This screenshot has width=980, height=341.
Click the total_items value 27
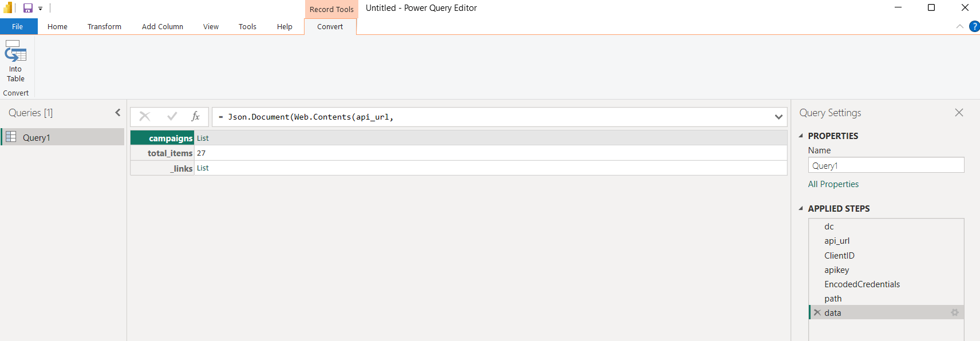point(201,153)
